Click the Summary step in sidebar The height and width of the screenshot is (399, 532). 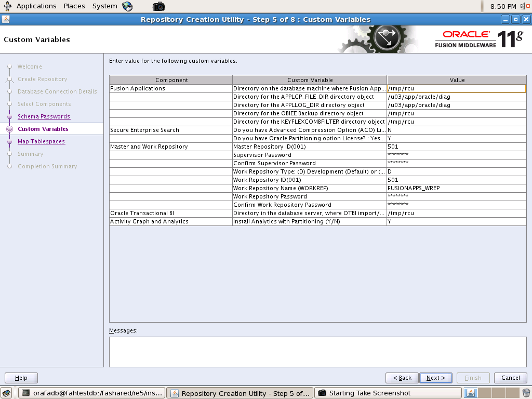point(30,154)
